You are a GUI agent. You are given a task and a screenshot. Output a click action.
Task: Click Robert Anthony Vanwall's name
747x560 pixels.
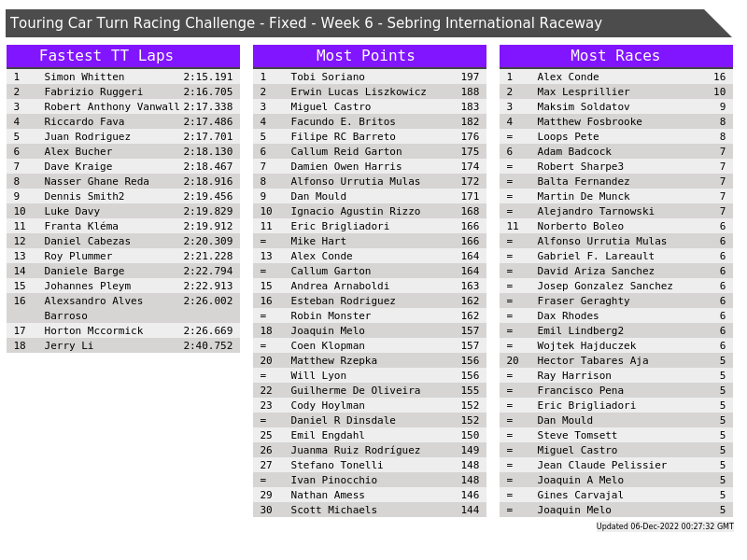(111, 106)
